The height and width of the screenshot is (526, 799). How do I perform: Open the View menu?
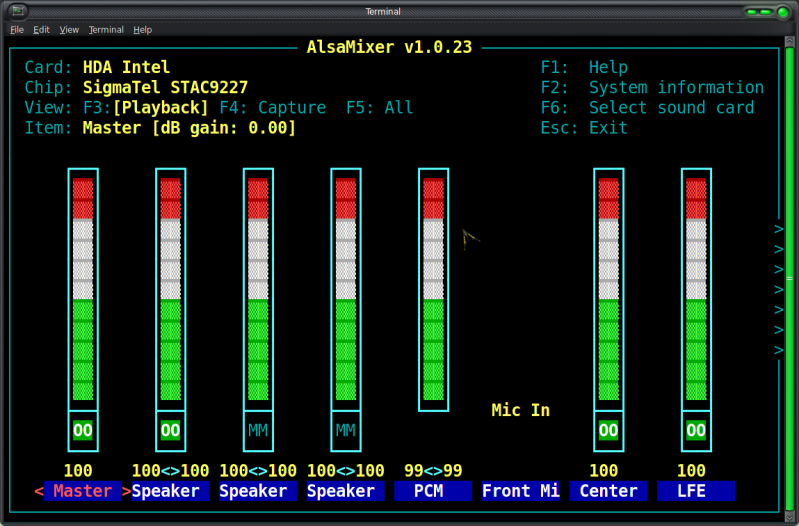(x=69, y=30)
